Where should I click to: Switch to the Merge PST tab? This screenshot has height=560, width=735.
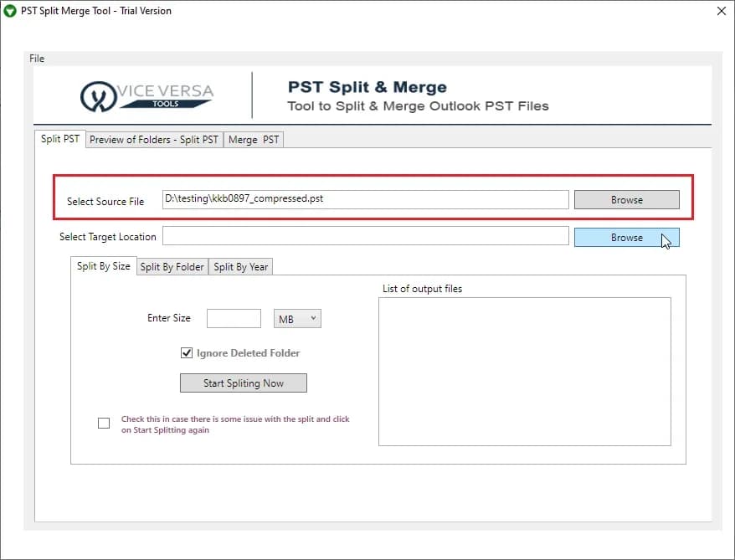click(x=254, y=140)
